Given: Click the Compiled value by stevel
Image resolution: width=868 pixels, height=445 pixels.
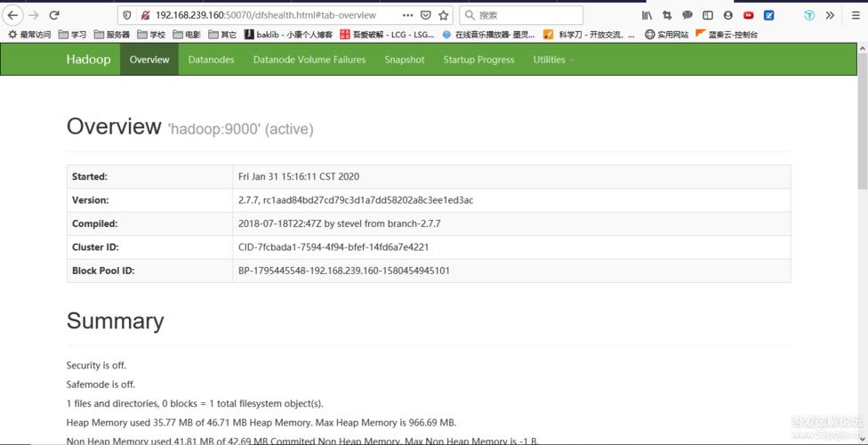Looking at the screenshot, I should pos(340,224).
